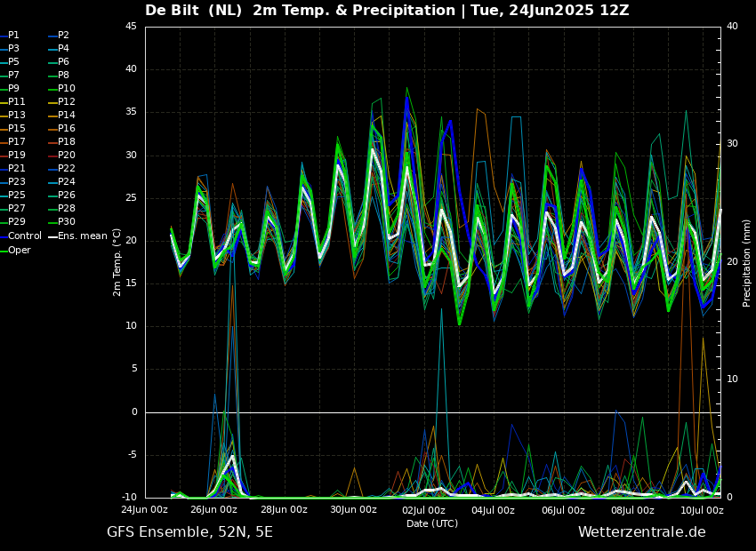Click the P24 legend entry
Screen dimensions: 756x551
click(x=67, y=182)
